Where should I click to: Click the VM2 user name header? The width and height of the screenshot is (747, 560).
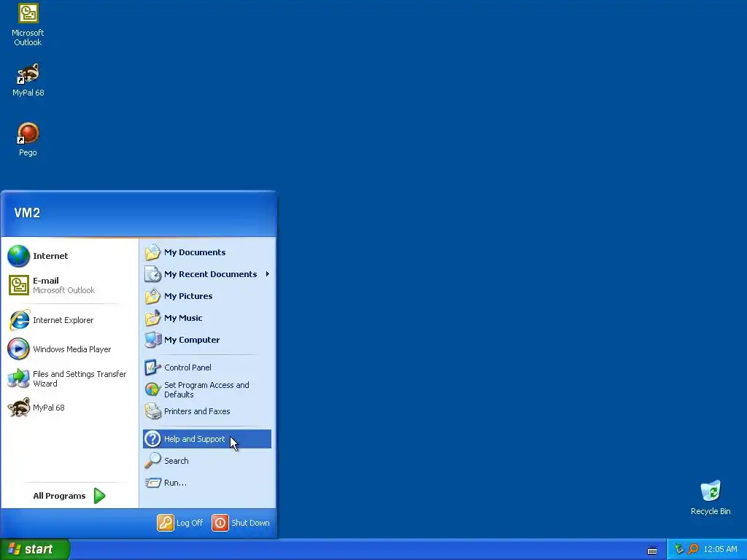(27, 213)
